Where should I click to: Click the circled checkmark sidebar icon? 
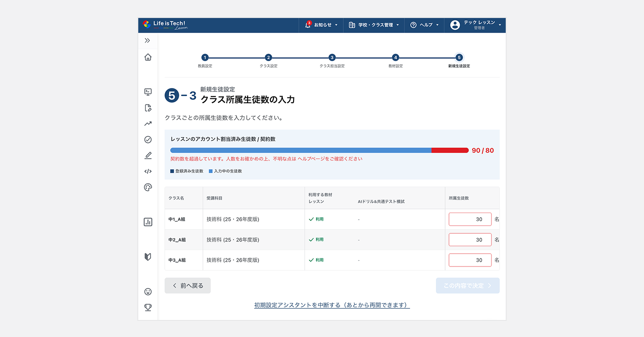[148, 140]
